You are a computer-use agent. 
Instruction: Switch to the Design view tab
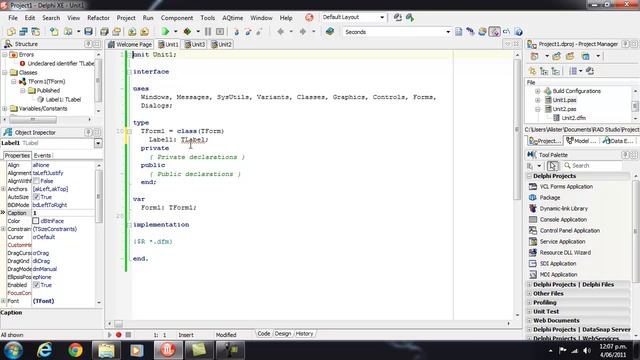click(x=283, y=333)
